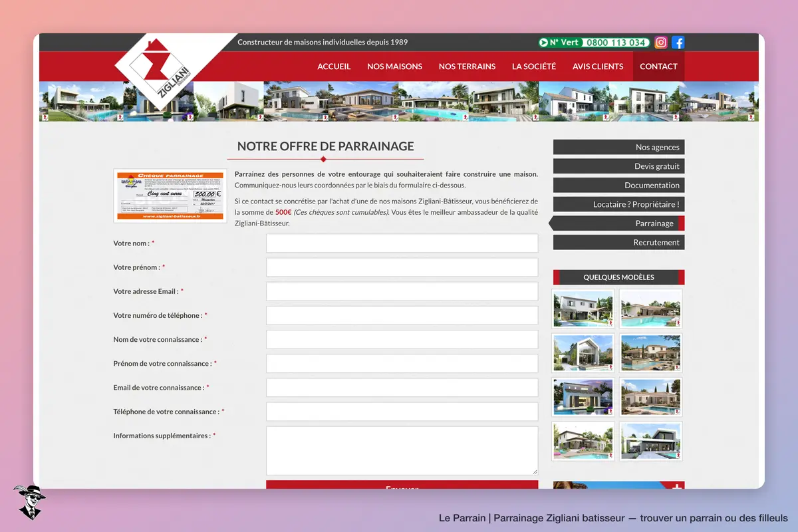798x532 pixels.
Task: Open the Instagram icon in header
Action: [661, 43]
